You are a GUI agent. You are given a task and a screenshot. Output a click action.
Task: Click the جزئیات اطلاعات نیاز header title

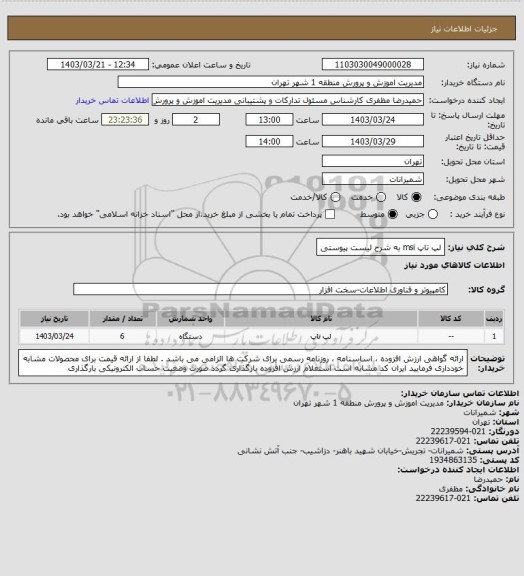coord(464,29)
